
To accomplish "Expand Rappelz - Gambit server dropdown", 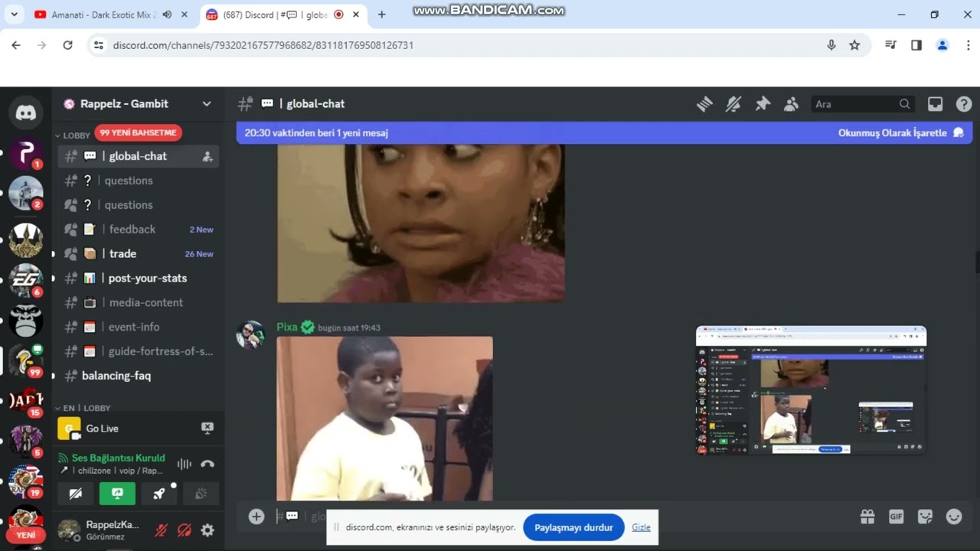I will 207,104.
